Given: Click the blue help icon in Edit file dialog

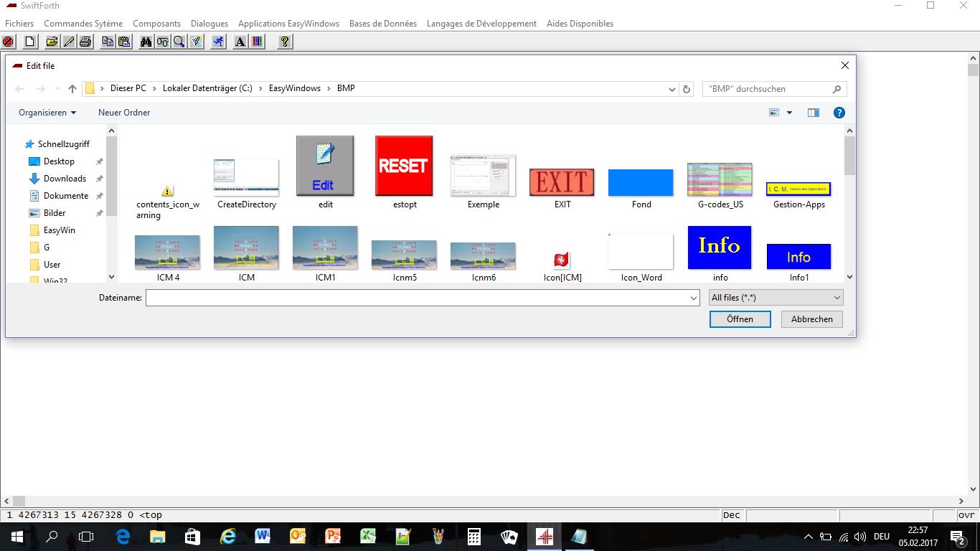Looking at the screenshot, I should pyautogui.click(x=839, y=113).
